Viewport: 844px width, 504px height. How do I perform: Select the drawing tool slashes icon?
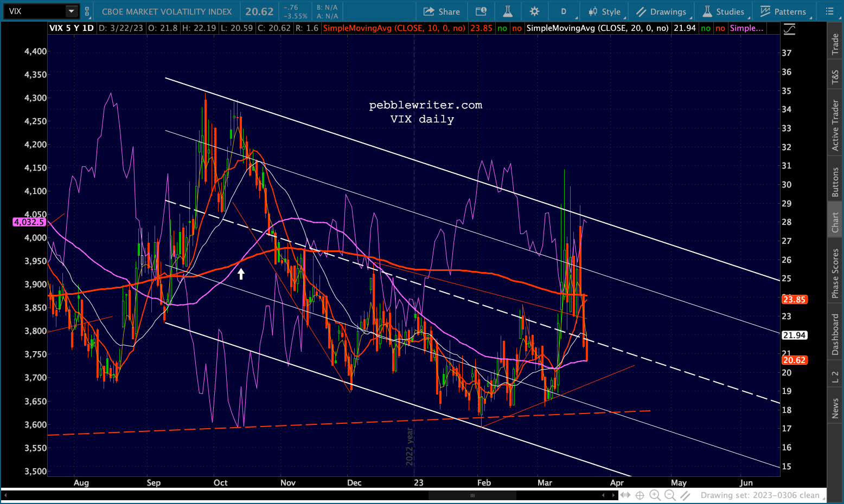point(685,495)
